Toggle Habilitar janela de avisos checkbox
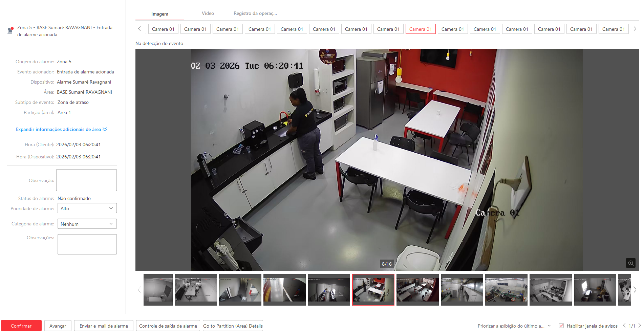Image resolution: width=644 pixels, height=333 pixels. point(561,326)
